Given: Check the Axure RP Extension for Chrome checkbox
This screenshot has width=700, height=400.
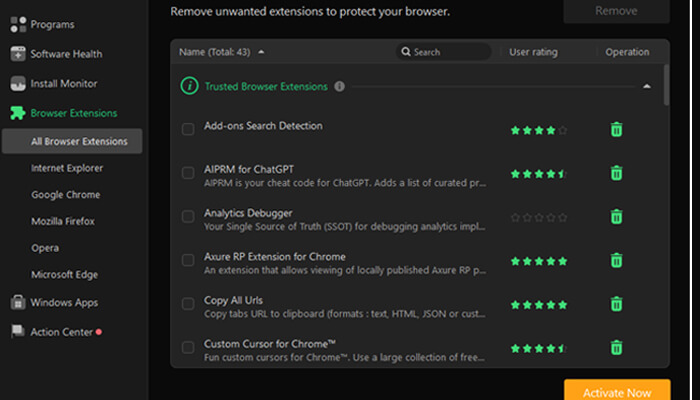Looking at the screenshot, I should coord(188,260).
